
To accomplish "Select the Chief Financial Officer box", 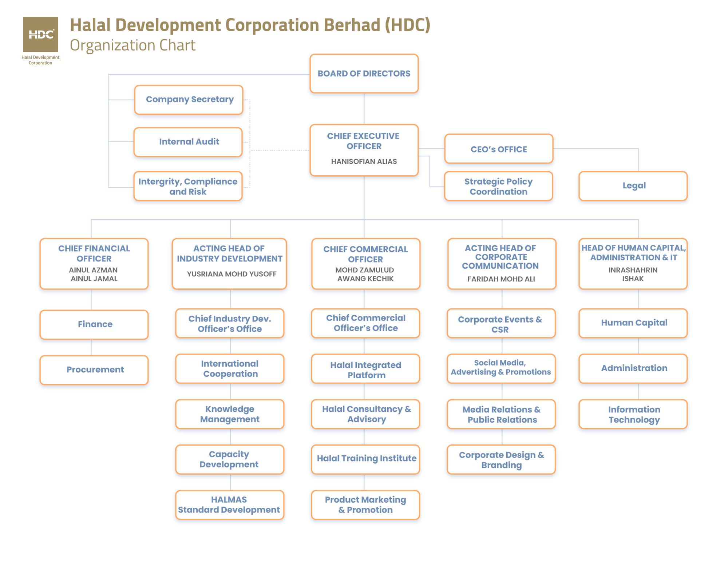I will [94, 264].
